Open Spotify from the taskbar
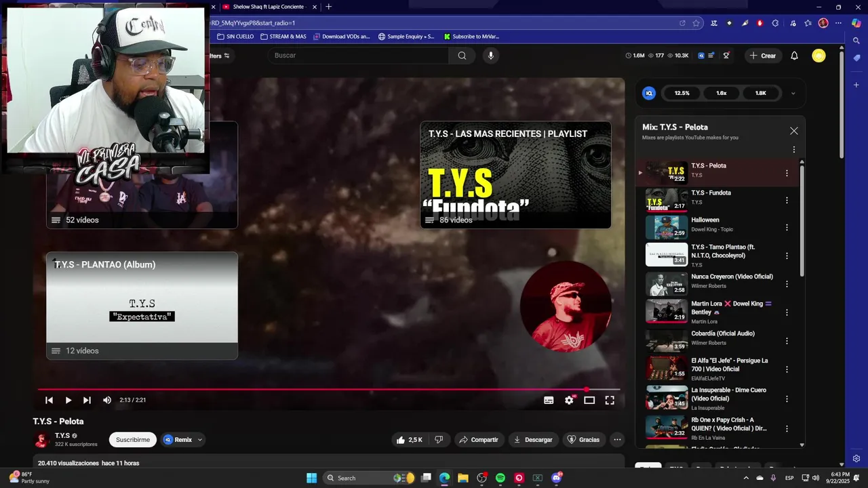The width and height of the screenshot is (868, 488). [x=500, y=478]
